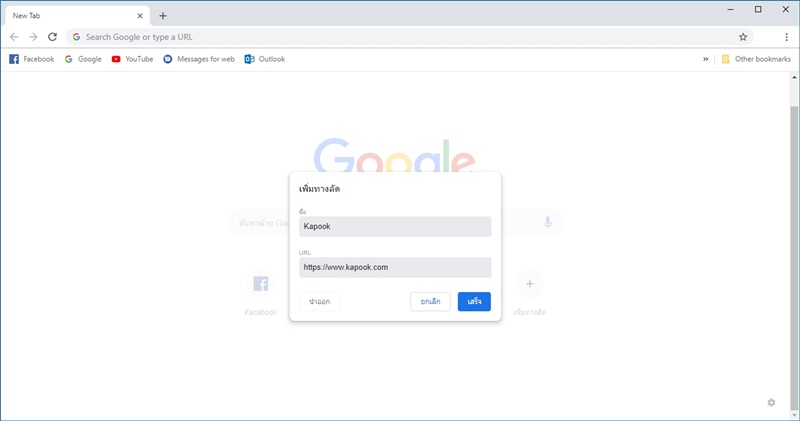Screen dimensions: 800x421
Task: Click the เพิ่มทางลัด dialog title text
Action: pos(319,189)
